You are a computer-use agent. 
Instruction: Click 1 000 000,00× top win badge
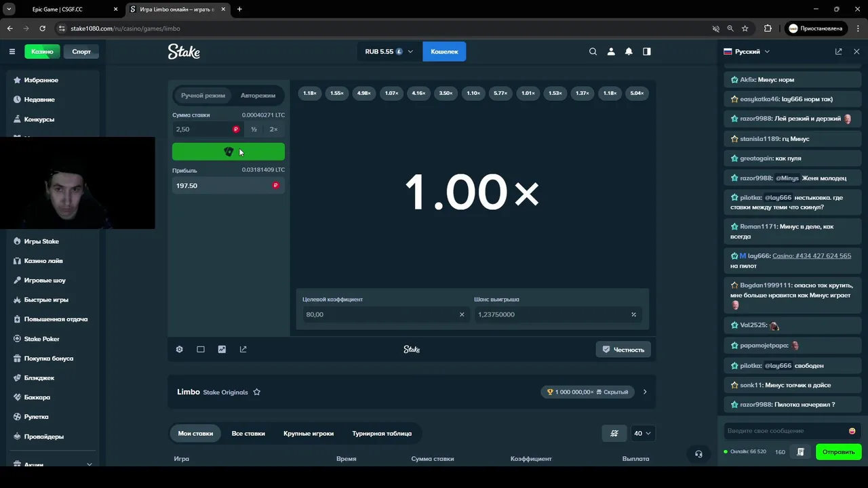(x=588, y=392)
